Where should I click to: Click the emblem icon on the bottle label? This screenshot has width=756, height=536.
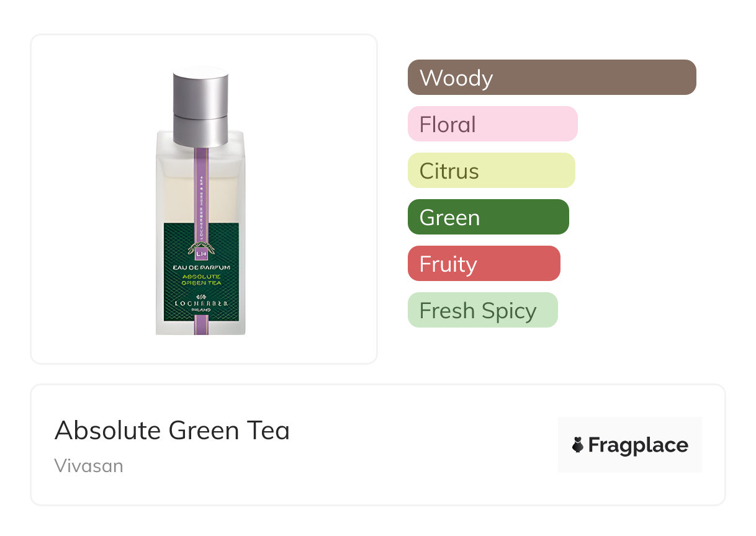(x=200, y=251)
